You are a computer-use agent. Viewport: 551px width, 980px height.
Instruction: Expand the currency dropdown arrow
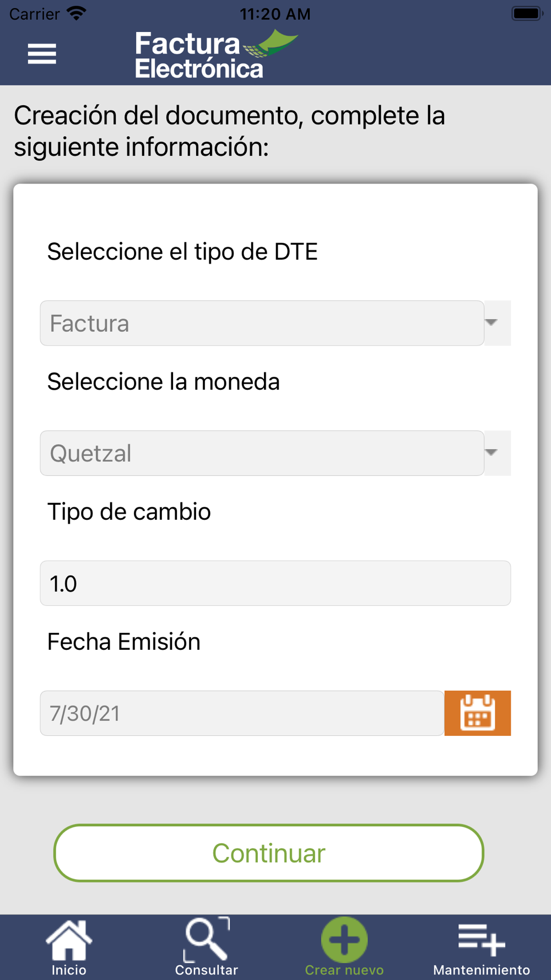pos(492,453)
